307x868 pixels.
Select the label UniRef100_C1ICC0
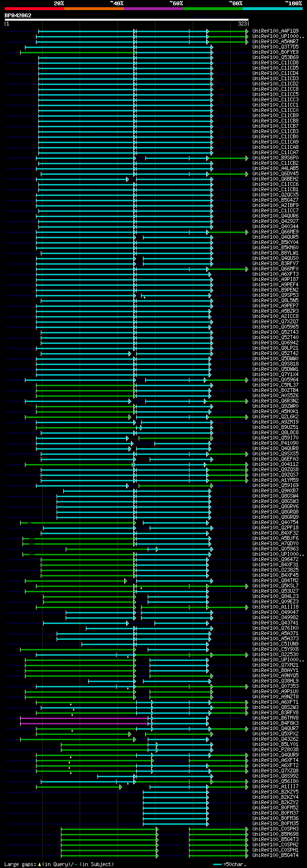coord(275,110)
